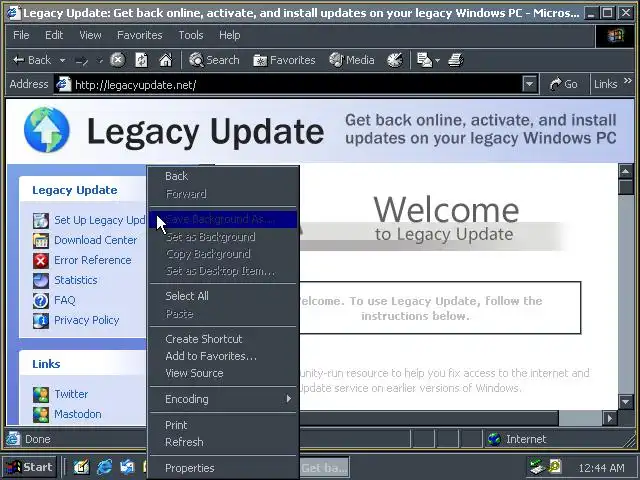
Task: Click the Print toolbar icon
Action: 456,60
